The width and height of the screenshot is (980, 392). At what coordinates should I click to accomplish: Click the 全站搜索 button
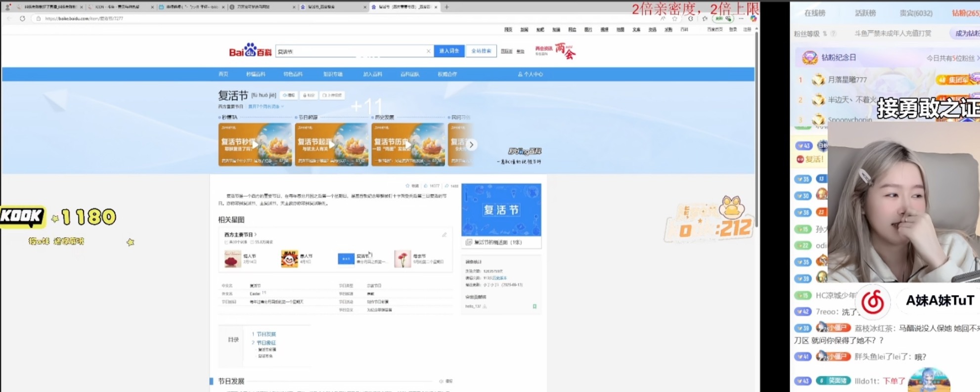click(x=481, y=51)
